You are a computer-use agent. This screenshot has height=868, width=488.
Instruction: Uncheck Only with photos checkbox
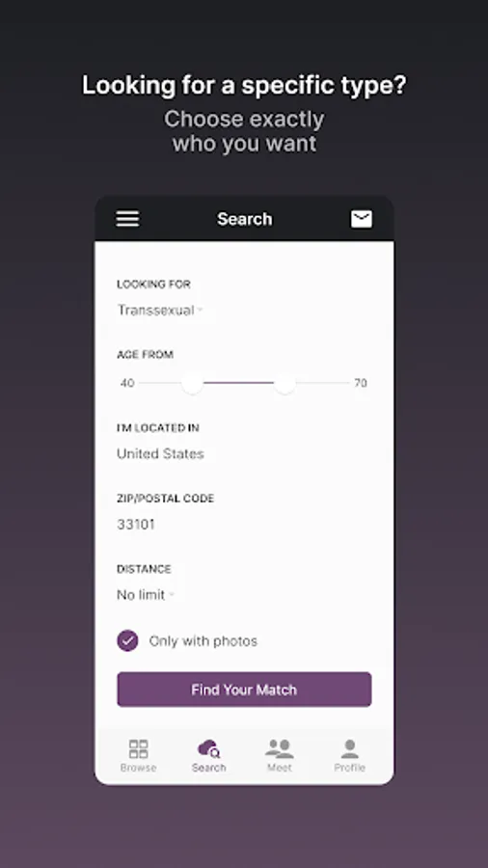[x=128, y=641]
